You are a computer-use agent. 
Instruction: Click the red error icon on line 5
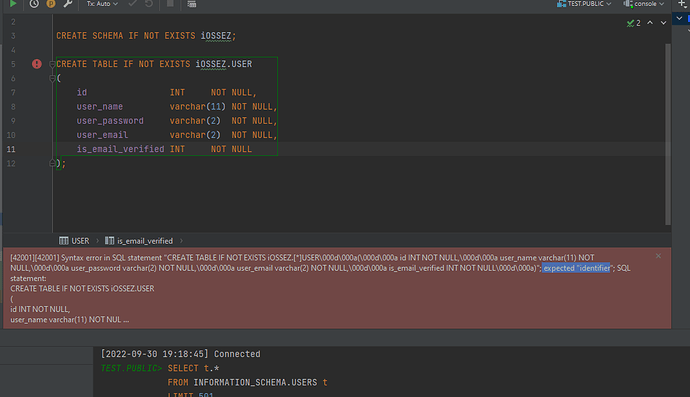(37, 64)
